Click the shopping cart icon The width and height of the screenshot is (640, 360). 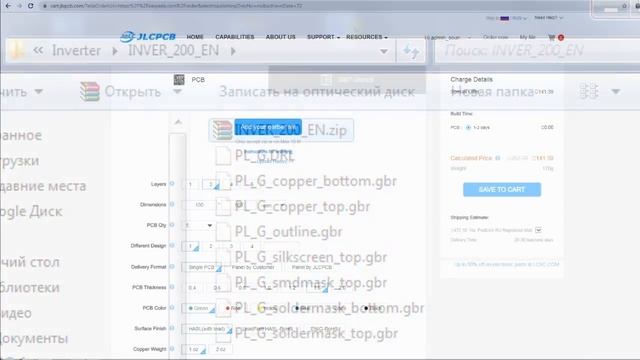click(551, 37)
